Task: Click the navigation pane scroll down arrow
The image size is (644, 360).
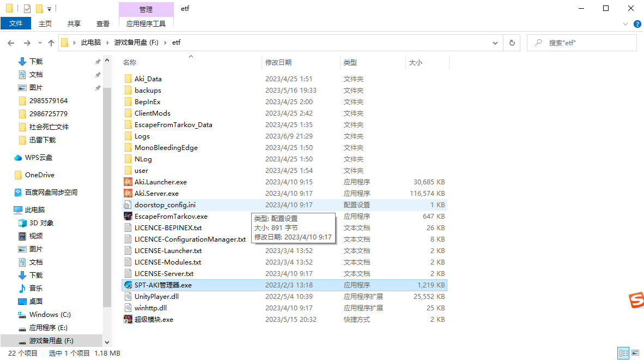Action: (107, 342)
